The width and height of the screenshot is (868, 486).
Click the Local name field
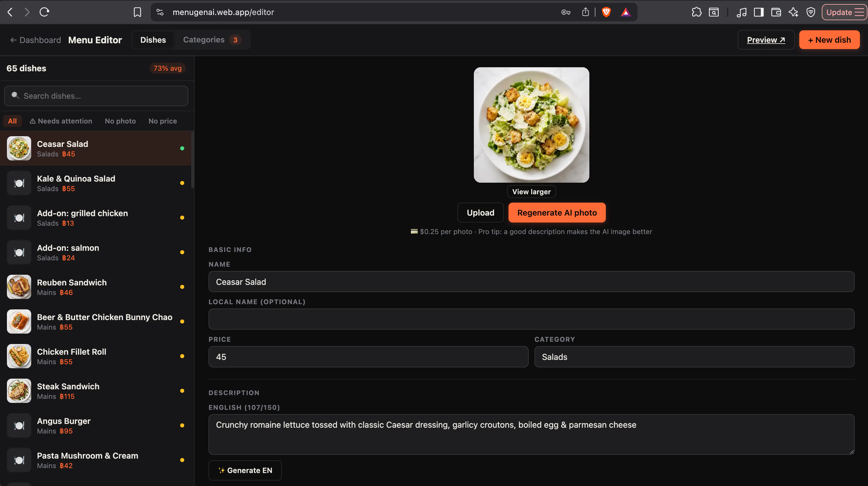click(x=531, y=319)
